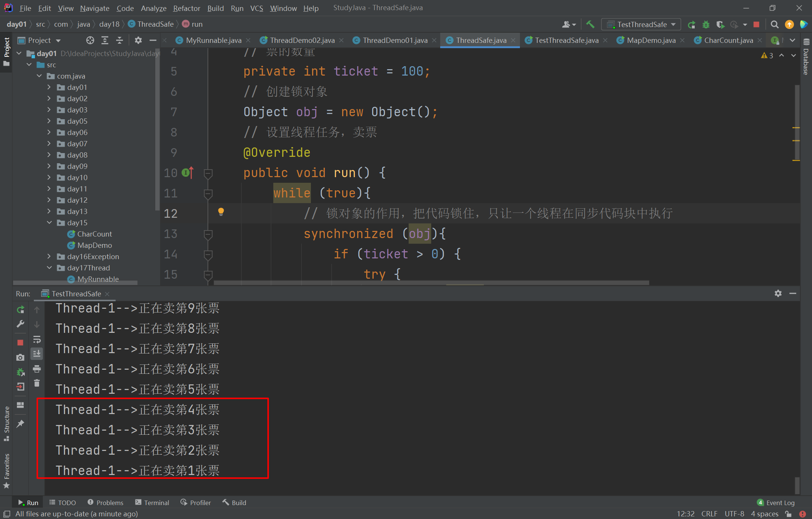Toggle tool window bars corner icon
Viewport: 812px width, 519px height.
pos(6,514)
